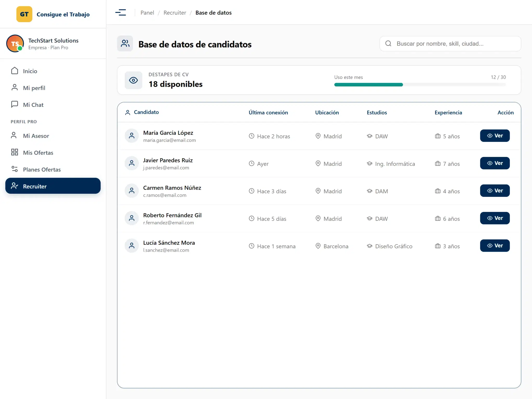Click the TechStart Solutions avatar
Image resolution: width=532 pixels, height=399 pixels.
click(x=15, y=43)
